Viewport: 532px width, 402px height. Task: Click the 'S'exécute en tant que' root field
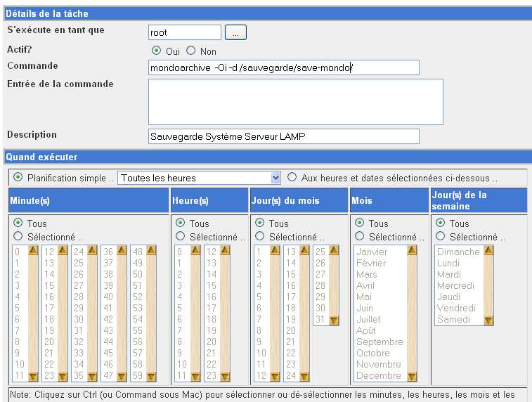pyautogui.click(x=185, y=32)
